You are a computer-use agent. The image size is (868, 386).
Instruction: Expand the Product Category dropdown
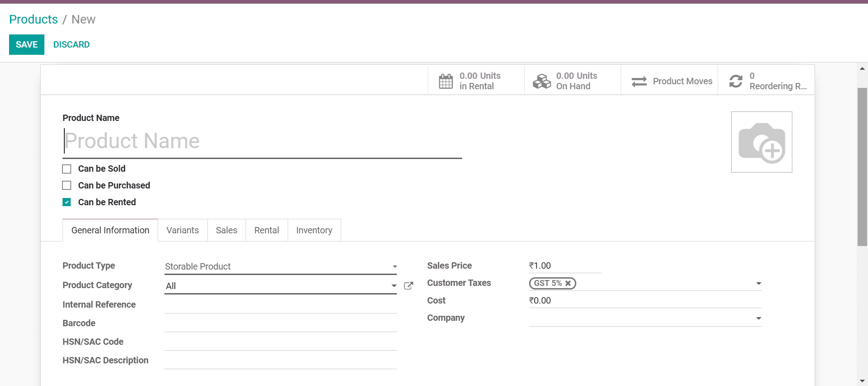pos(394,286)
